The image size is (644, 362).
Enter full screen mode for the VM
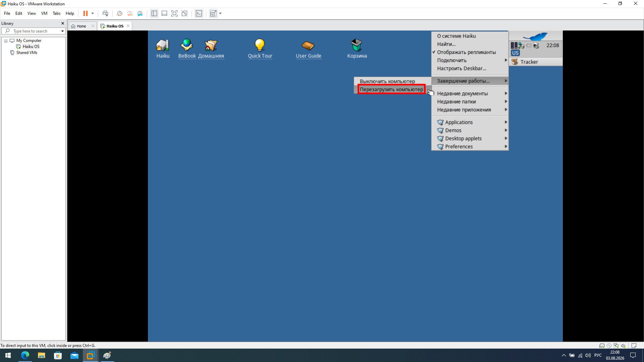(174, 13)
